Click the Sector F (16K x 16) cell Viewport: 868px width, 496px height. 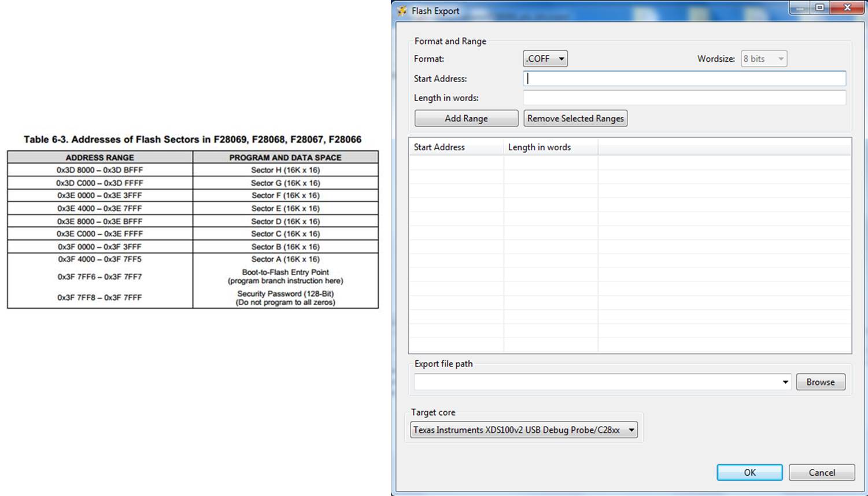[x=286, y=195]
